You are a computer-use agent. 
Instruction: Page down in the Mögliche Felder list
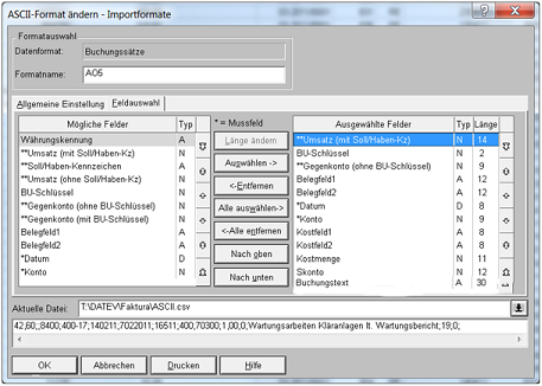tap(203, 245)
